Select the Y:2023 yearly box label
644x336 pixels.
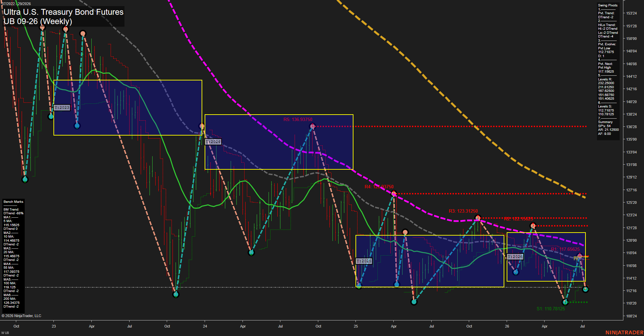tap(62, 107)
